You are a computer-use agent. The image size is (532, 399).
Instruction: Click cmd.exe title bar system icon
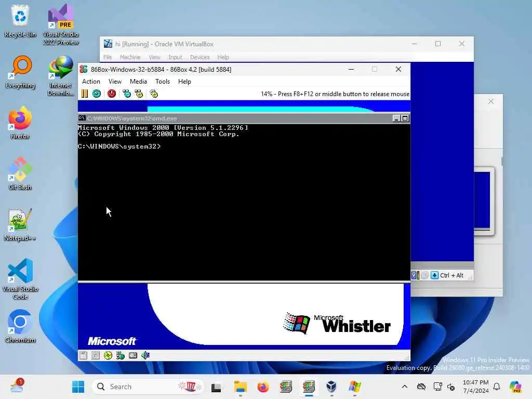pos(82,118)
